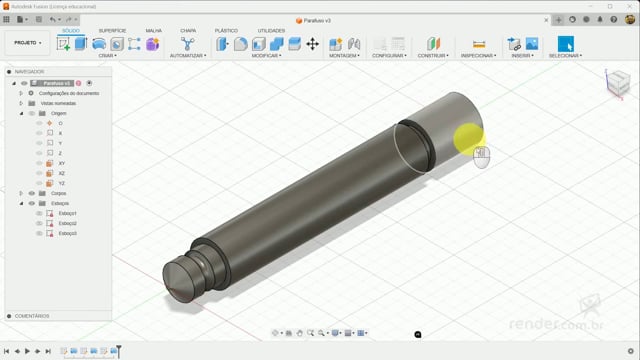Select the Fillet tool
Image resolution: width=640 pixels, height=360 pixels.
click(240, 44)
